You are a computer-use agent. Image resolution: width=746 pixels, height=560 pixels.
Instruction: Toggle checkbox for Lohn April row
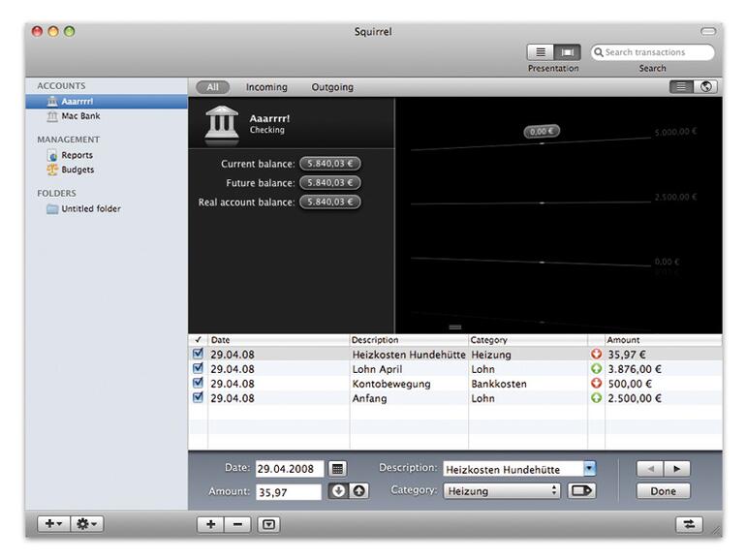pos(198,369)
